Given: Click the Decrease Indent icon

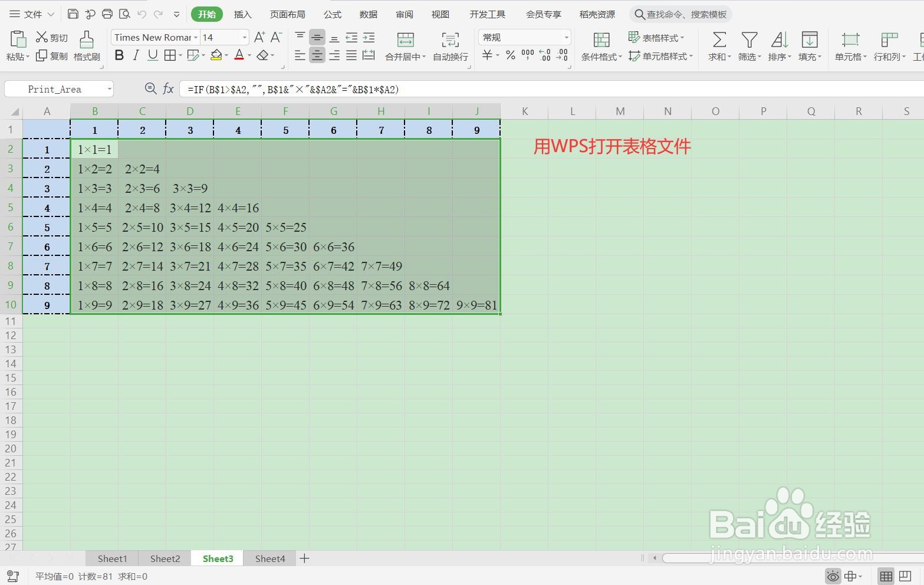Looking at the screenshot, I should tap(351, 38).
